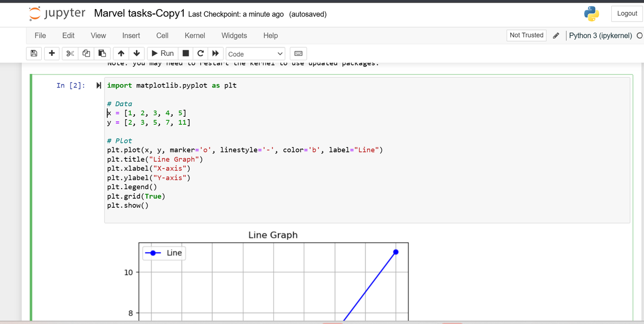Cut the selected cells
Image resolution: width=644 pixels, height=324 pixels.
pyautogui.click(x=70, y=53)
